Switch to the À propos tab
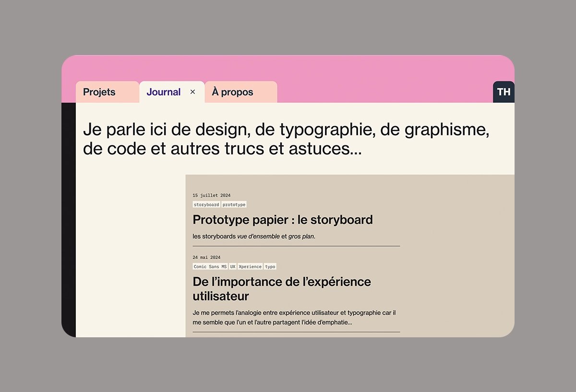576x392 pixels. 233,92
